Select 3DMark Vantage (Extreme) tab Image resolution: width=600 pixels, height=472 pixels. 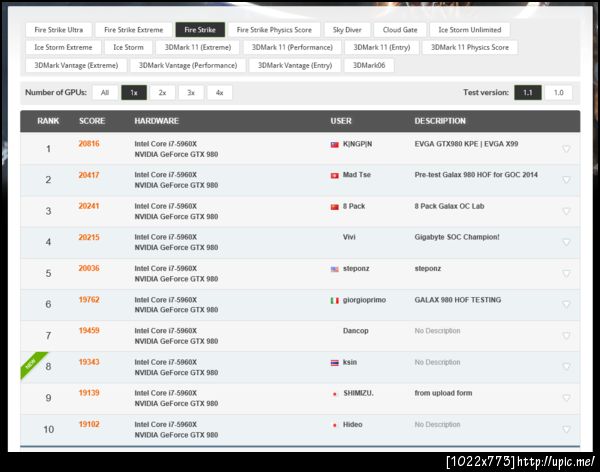(76, 65)
